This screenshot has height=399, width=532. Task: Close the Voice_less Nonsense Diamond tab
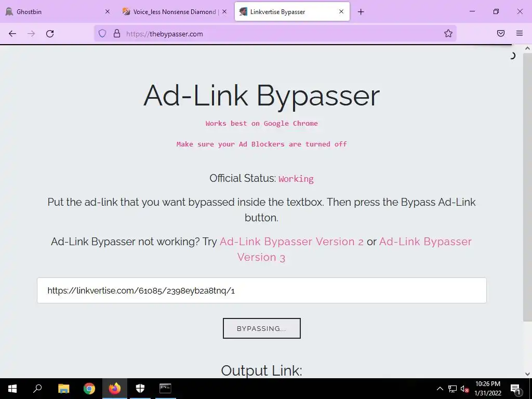click(x=224, y=11)
